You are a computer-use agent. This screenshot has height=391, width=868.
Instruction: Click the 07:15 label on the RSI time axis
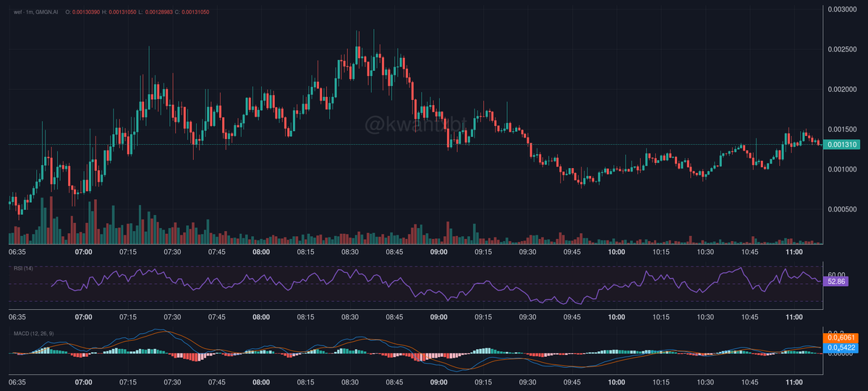(x=128, y=317)
